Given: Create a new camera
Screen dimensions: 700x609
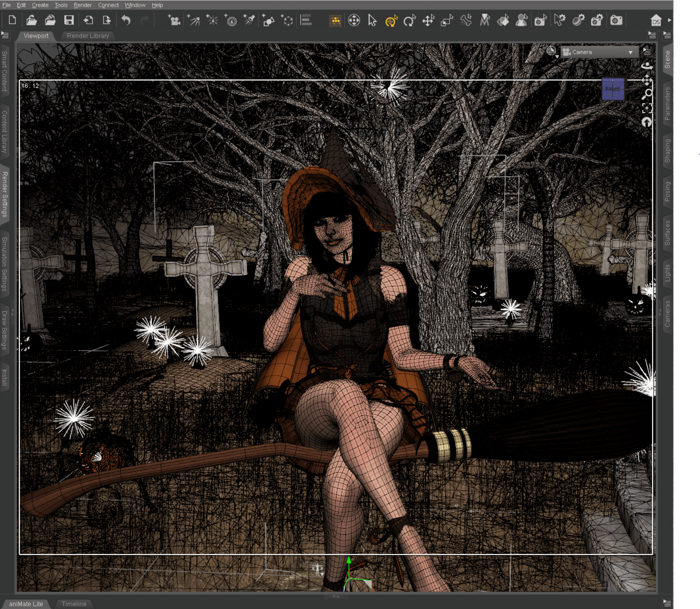Looking at the screenshot, I should coord(174,20).
